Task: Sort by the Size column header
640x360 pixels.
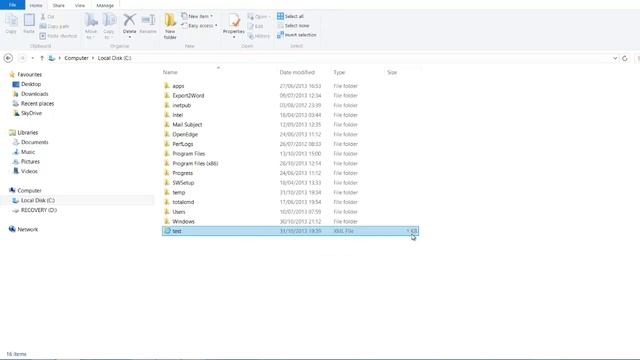Action: point(392,72)
